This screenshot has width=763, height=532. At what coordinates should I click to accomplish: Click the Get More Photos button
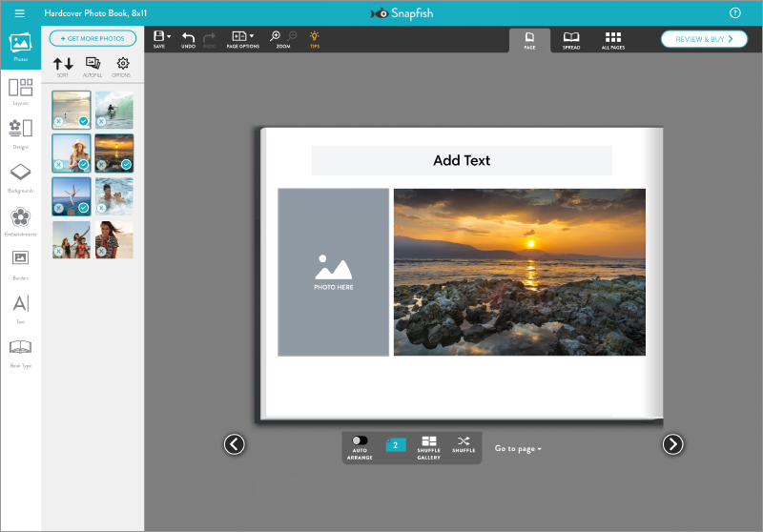tap(93, 38)
